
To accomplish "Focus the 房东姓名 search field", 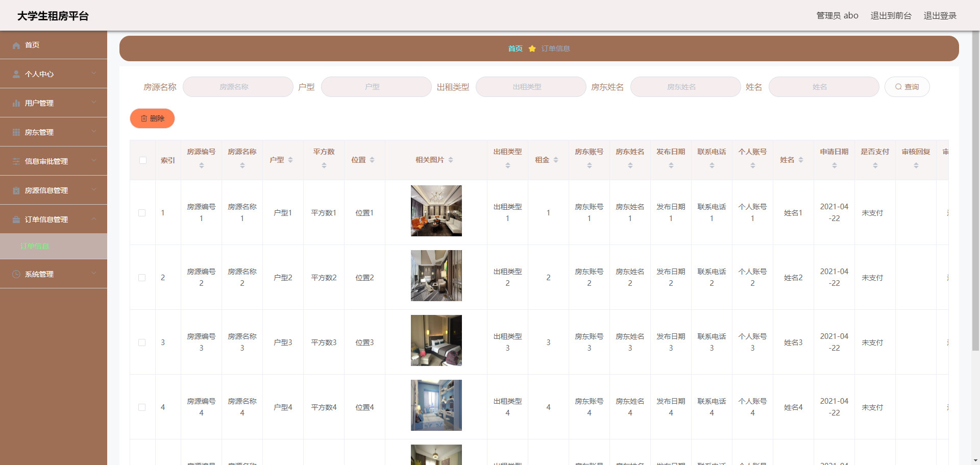I will click(x=685, y=87).
